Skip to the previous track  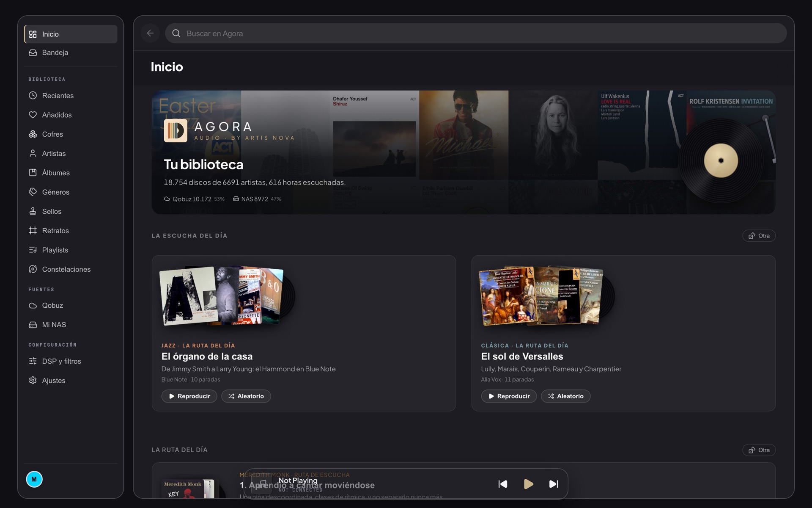503,484
